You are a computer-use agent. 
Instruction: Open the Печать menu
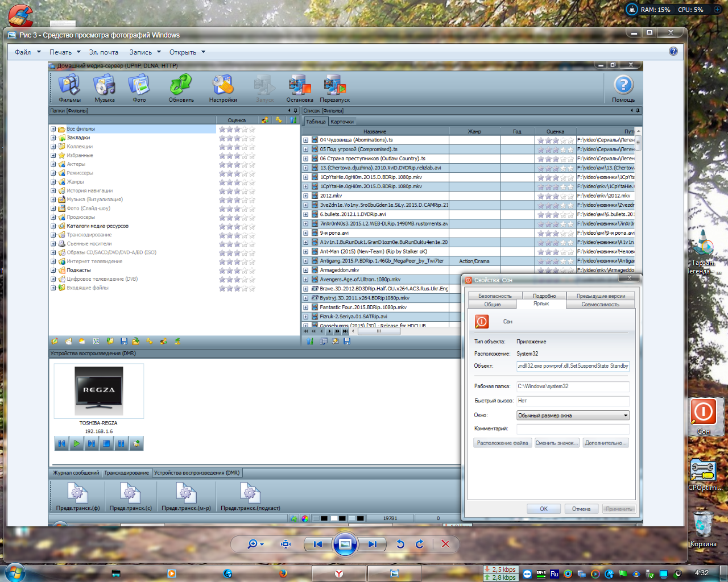point(64,52)
